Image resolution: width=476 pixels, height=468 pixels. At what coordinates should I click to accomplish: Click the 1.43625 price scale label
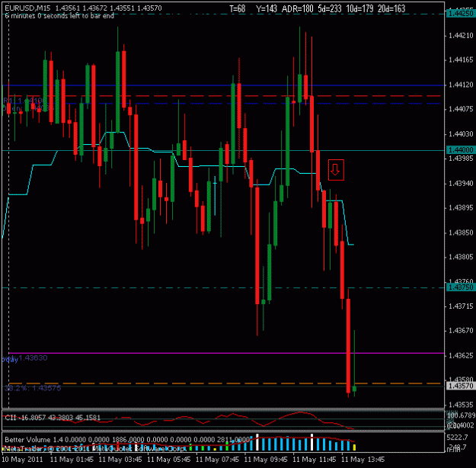coord(461,355)
